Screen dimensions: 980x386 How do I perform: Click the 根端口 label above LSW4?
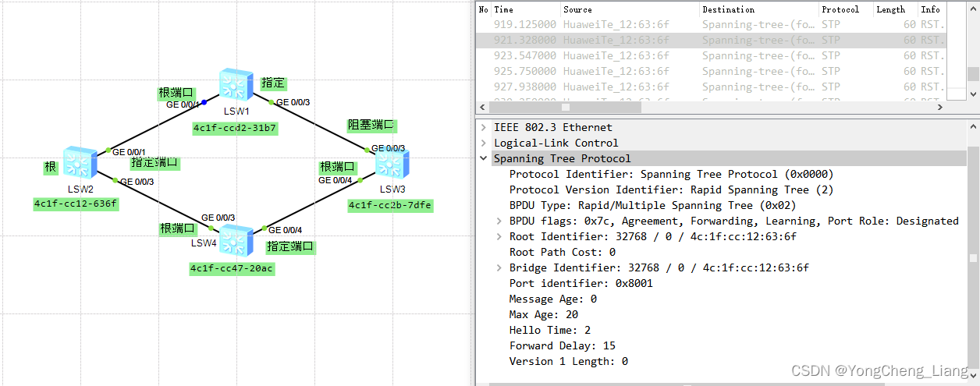point(178,228)
